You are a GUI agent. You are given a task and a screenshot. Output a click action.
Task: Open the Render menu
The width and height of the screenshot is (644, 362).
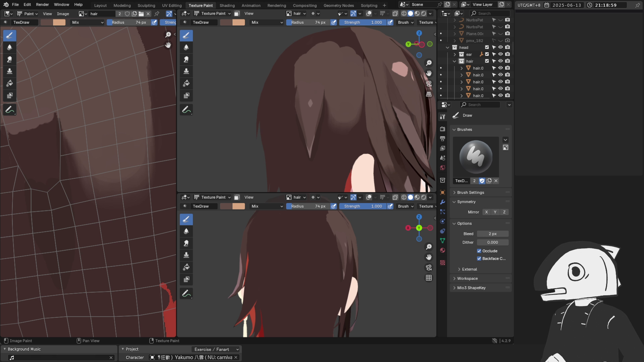42,5
